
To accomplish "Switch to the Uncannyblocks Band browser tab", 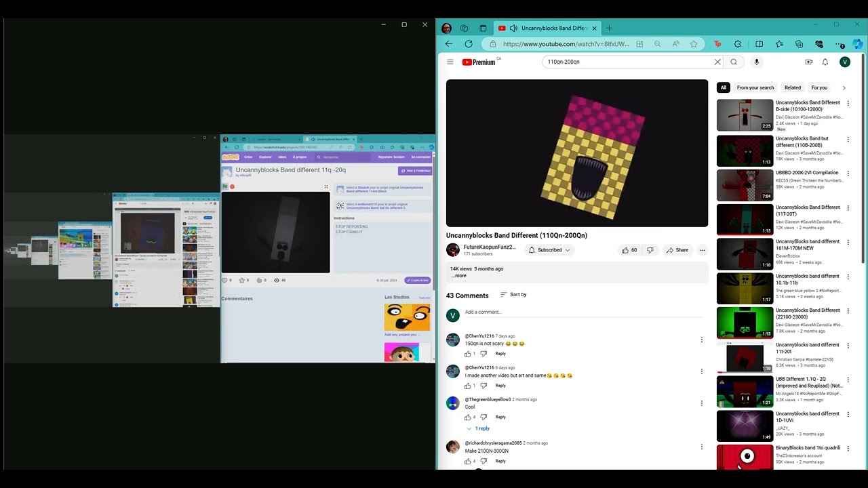I will 547,28.
